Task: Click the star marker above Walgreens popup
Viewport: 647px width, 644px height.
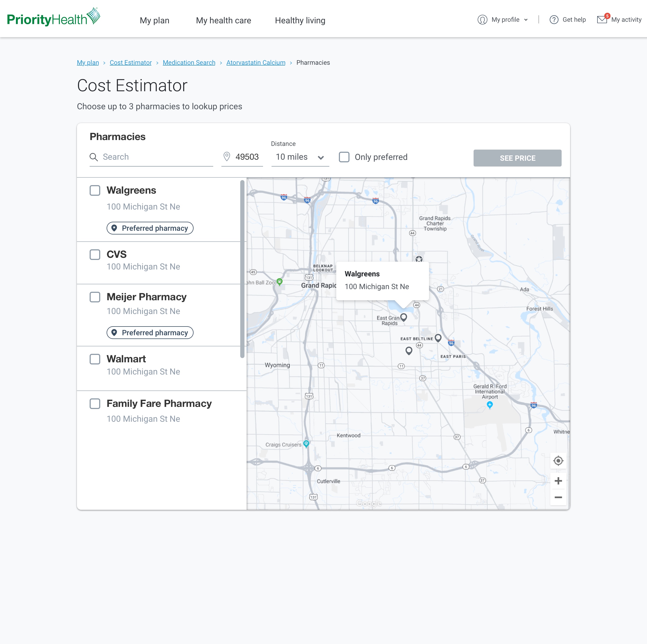Action: pyautogui.click(x=419, y=259)
